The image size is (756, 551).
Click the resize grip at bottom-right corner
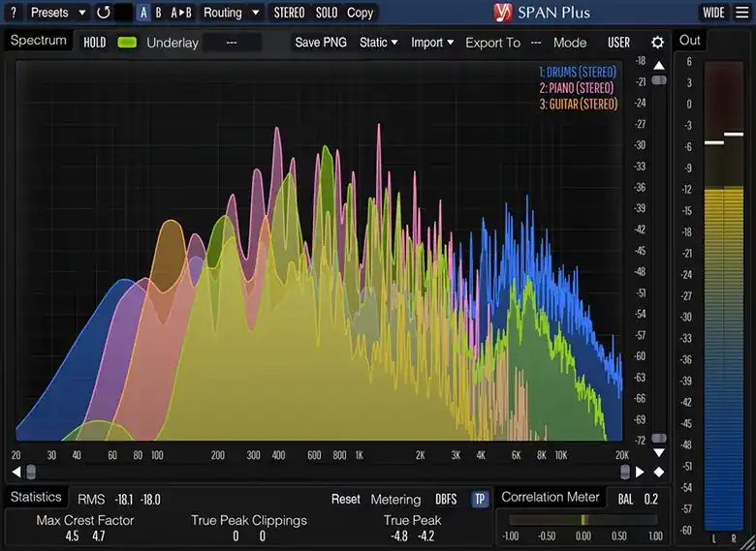click(x=747, y=543)
